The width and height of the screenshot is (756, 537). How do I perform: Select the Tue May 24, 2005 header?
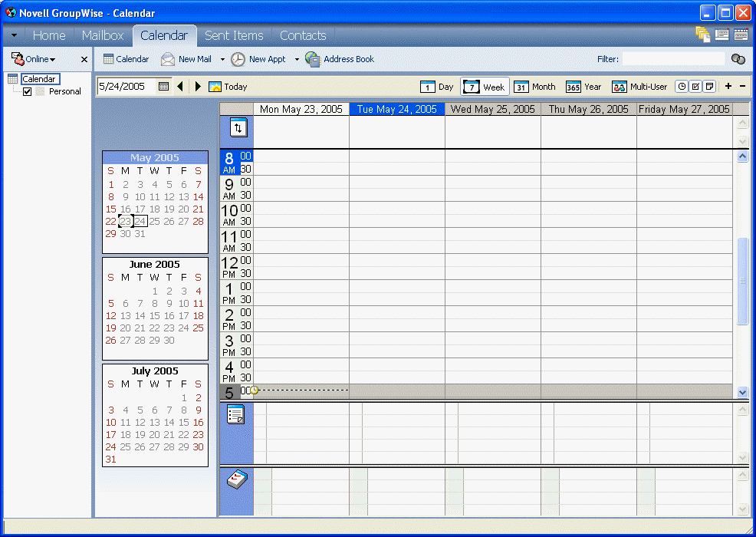pos(397,109)
